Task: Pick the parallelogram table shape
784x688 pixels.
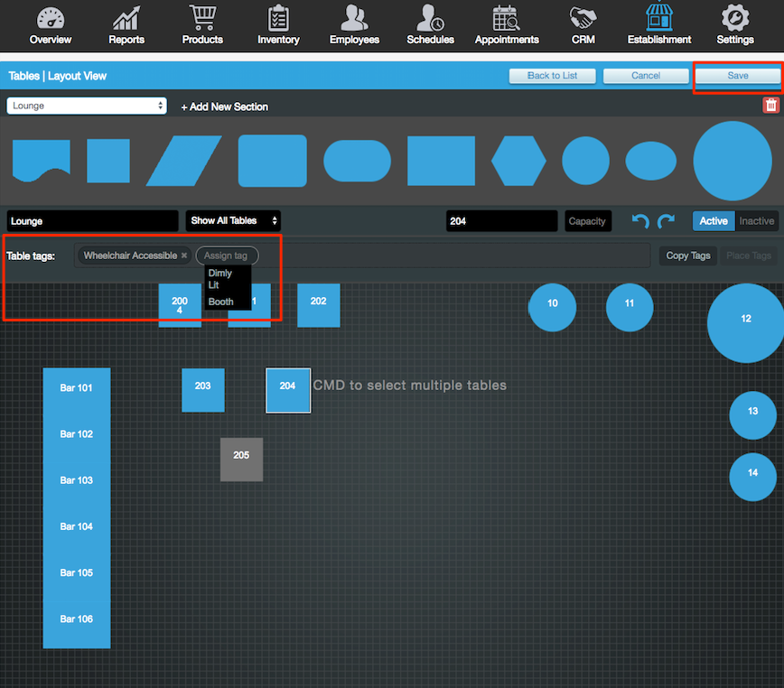Action: 184,162
